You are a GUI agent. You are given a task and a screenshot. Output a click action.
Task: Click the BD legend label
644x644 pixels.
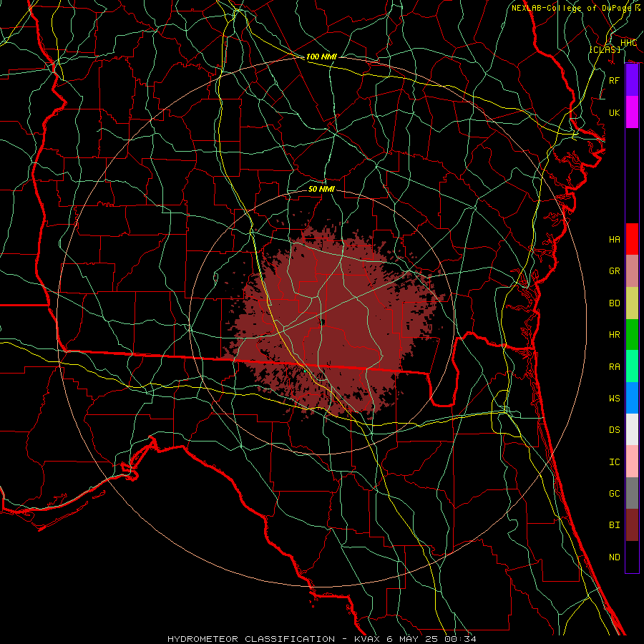coord(615,303)
